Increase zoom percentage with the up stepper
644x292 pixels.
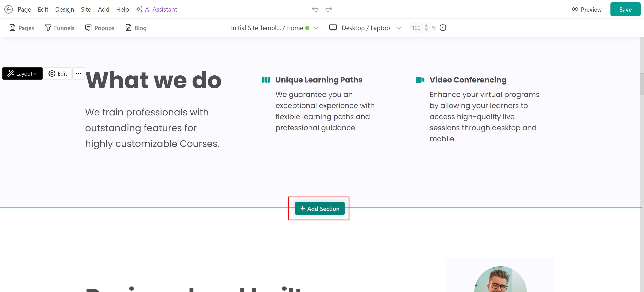pyautogui.click(x=426, y=26)
